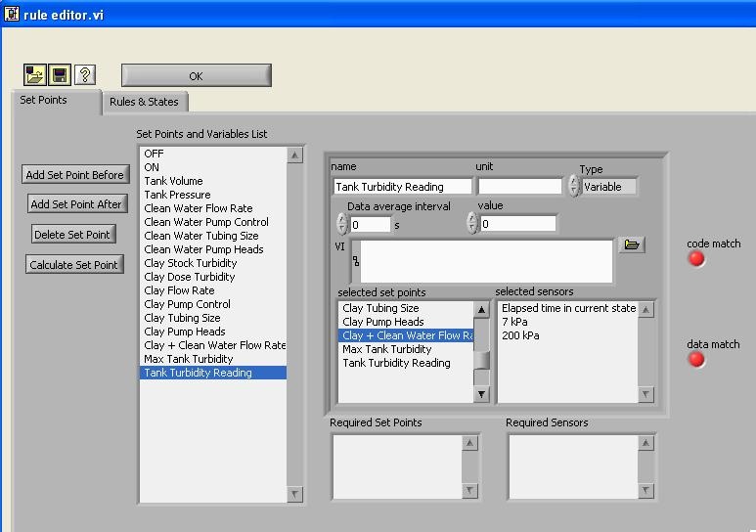Viewport: 756px width, 532px height.
Task: Select Clean Water Pump Heads entry
Action: coord(212,249)
